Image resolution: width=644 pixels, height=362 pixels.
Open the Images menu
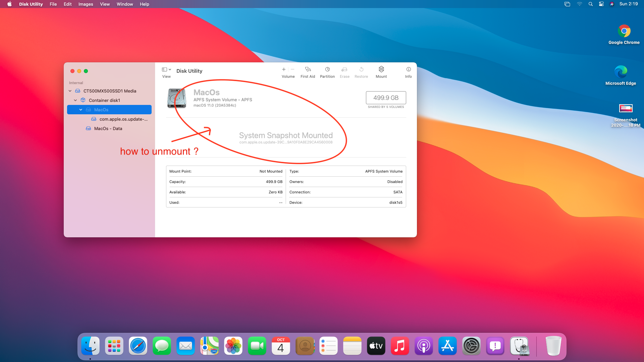click(x=86, y=4)
